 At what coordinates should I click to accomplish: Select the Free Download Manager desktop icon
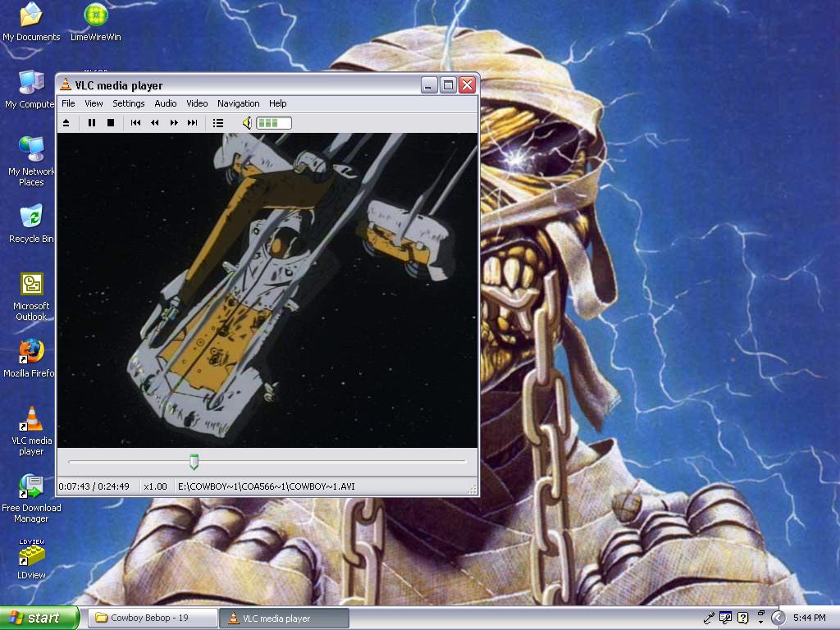point(31,499)
